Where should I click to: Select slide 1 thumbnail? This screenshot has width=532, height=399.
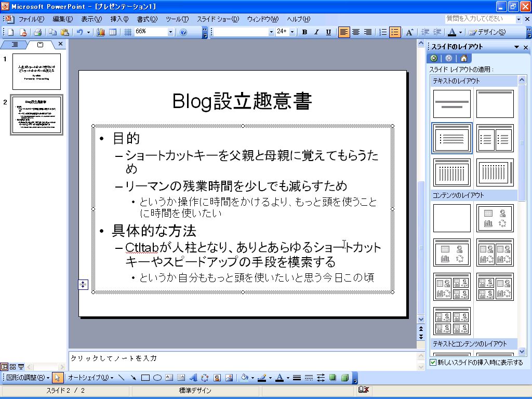pyautogui.click(x=37, y=72)
